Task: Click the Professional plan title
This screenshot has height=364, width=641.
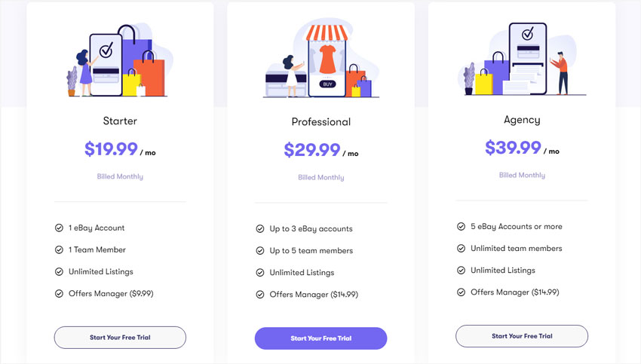Action: click(321, 122)
